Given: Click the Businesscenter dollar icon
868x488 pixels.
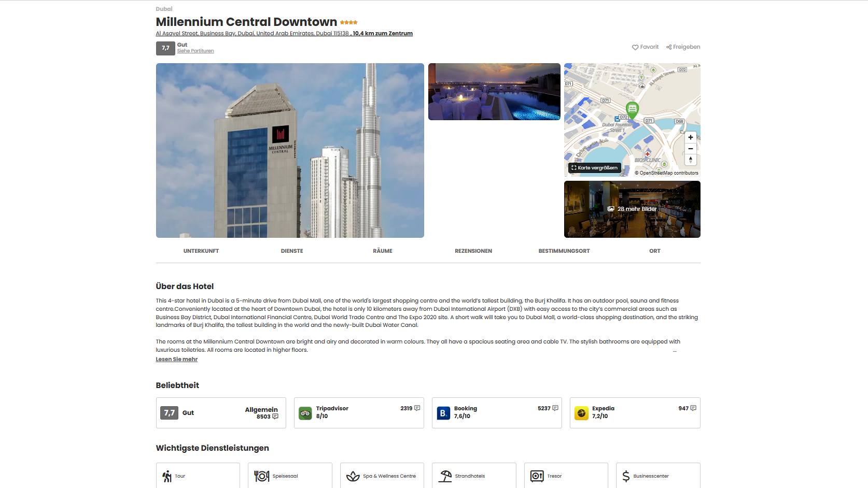Looking at the screenshot, I should pyautogui.click(x=626, y=476).
